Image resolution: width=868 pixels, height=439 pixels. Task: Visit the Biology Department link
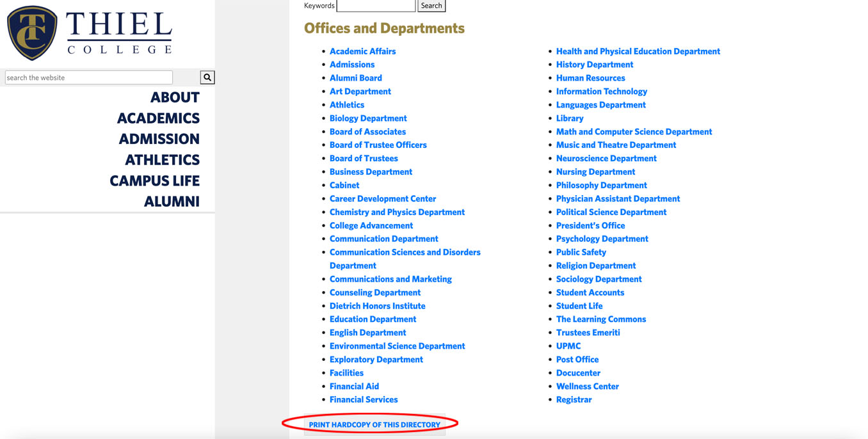coord(368,118)
